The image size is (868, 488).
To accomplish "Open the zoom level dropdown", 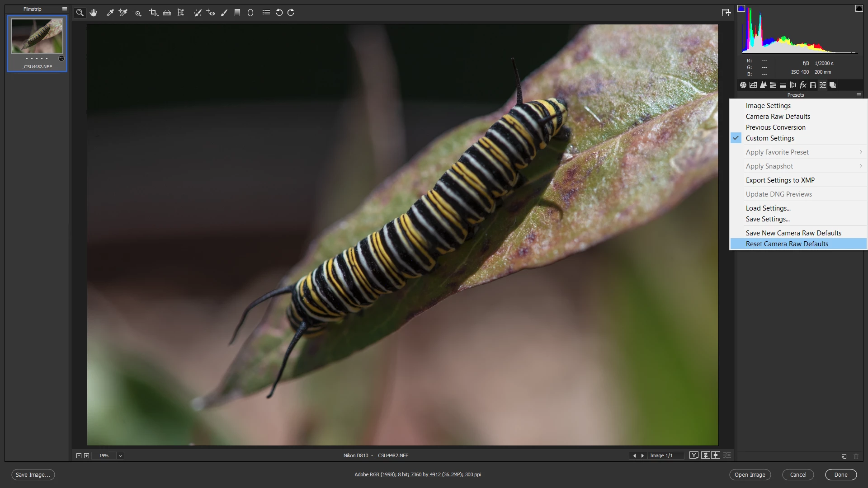I will [x=120, y=456].
